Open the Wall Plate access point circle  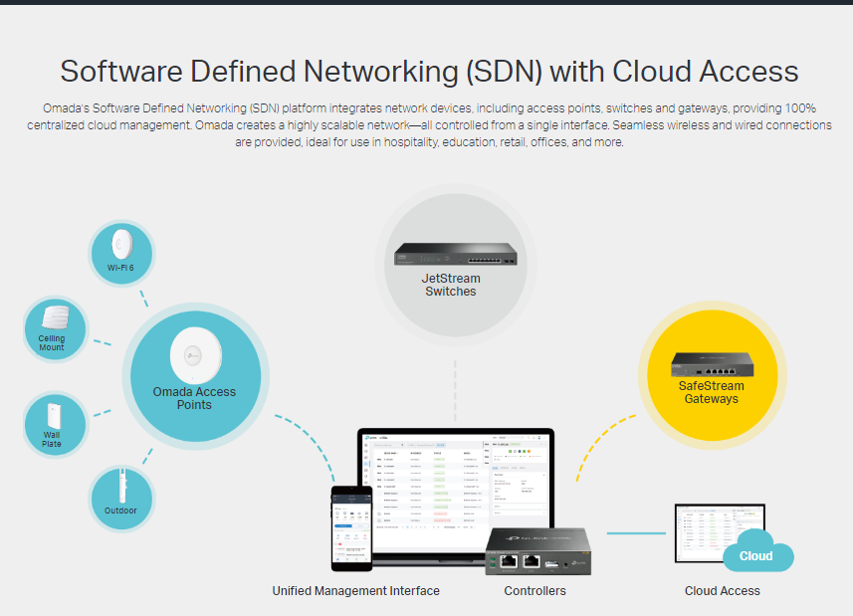(55, 425)
